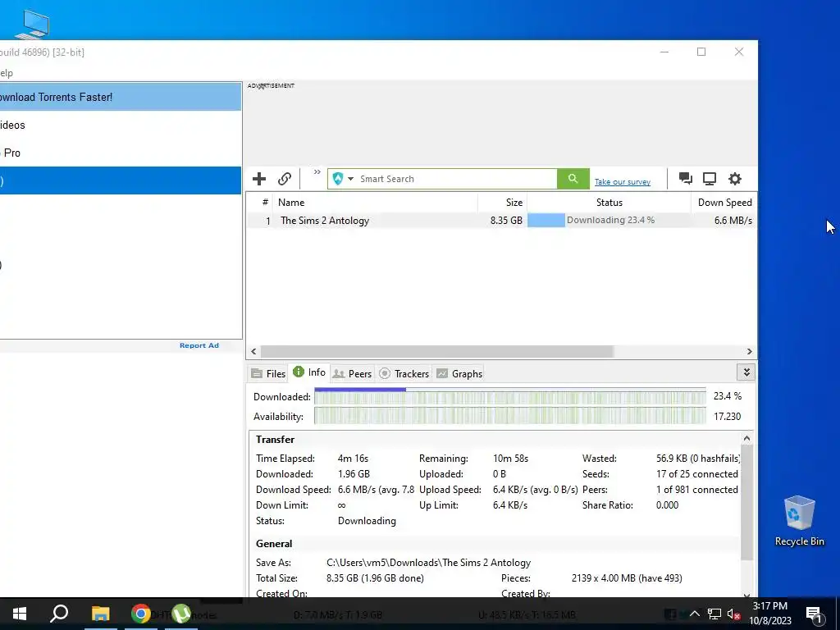Screen dimensions: 840x630
Task: Click the horizontal scrollbar right arrow
Action: pos(750,351)
